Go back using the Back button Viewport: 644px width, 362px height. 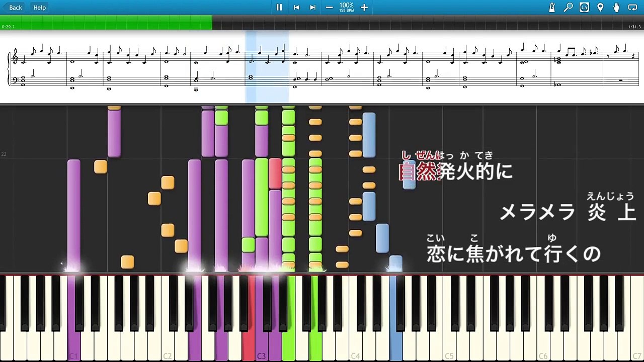(x=12, y=8)
